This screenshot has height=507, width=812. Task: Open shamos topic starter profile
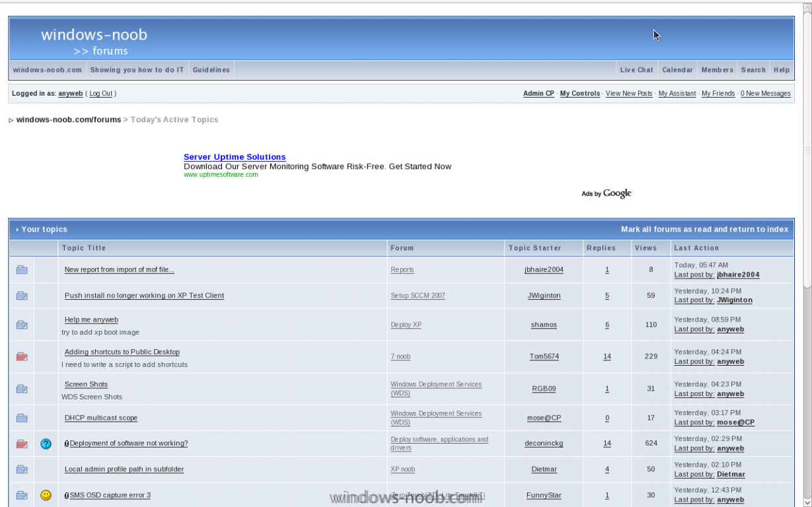click(544, 325)
